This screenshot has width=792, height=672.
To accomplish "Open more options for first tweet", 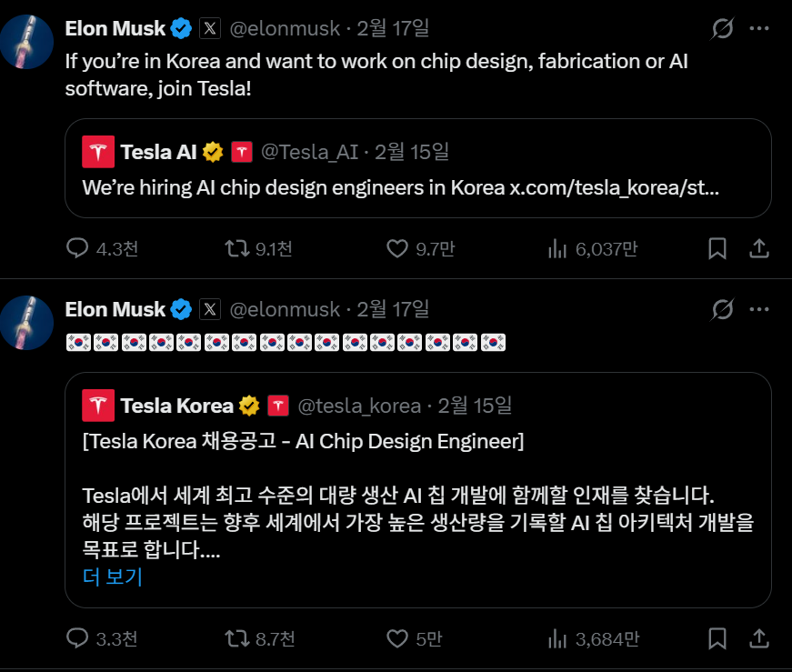I will (x=759, y=29).
